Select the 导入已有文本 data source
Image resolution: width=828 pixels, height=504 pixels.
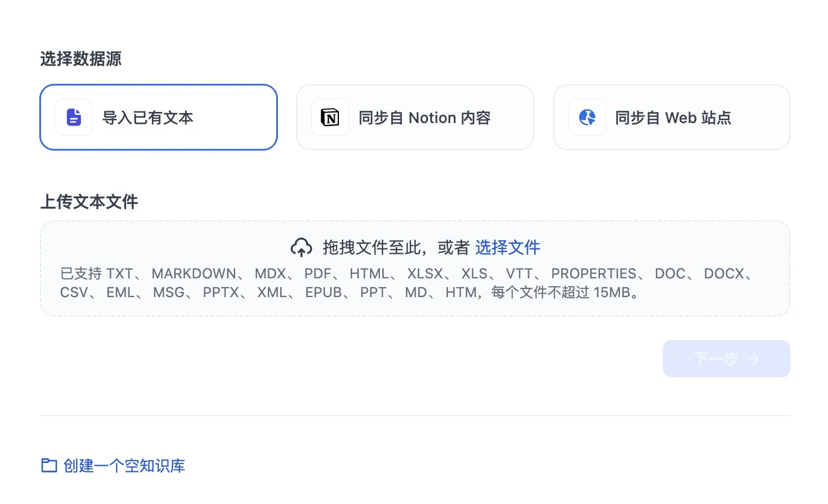point(158,117)
